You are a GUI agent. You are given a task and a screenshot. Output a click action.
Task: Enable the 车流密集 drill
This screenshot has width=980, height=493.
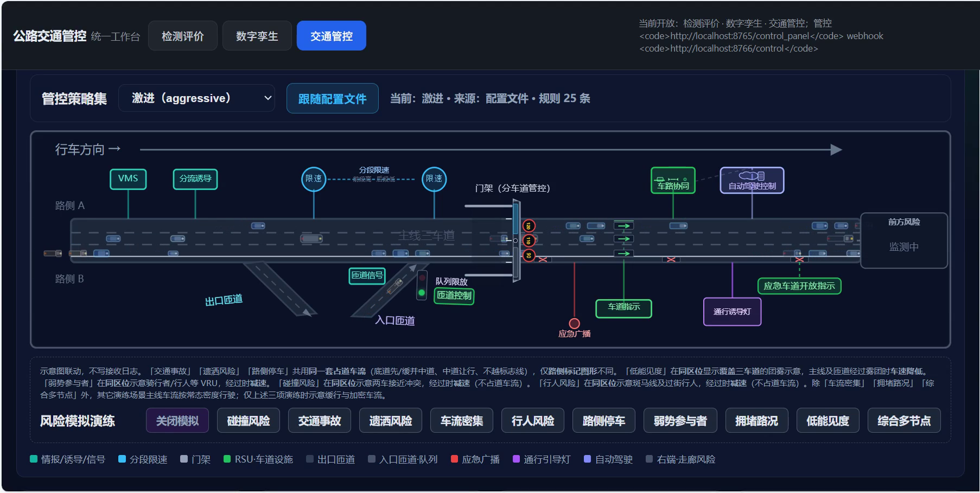click(x=462, y=421)
